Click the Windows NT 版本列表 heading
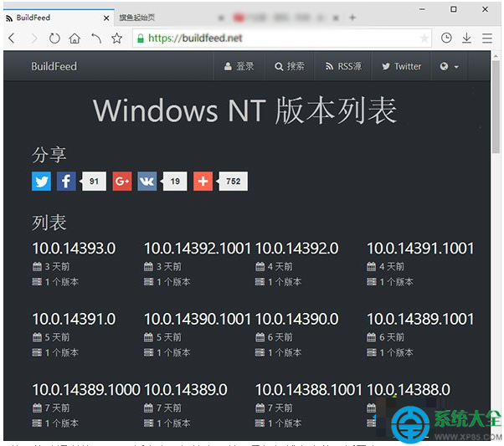This screenshot has width=504, height=446. [245, 110]
